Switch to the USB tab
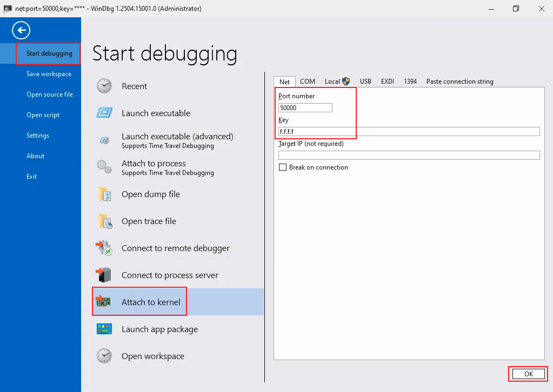 [x=366, y=82]
